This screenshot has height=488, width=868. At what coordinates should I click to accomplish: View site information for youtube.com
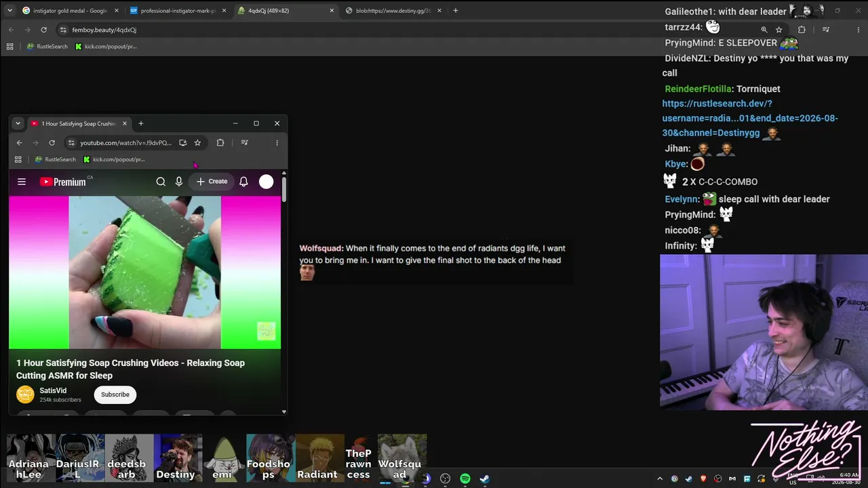coord(71,143)
